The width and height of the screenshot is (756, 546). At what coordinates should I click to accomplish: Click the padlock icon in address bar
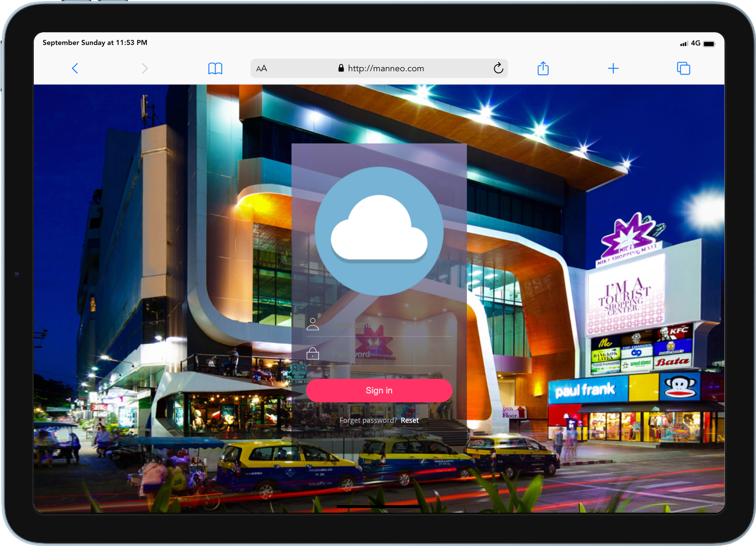pos(341,68)
